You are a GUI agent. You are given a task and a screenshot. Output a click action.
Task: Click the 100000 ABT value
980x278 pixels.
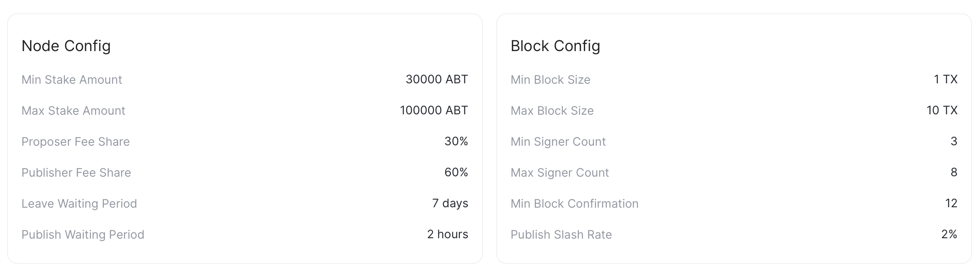[434, 111]
